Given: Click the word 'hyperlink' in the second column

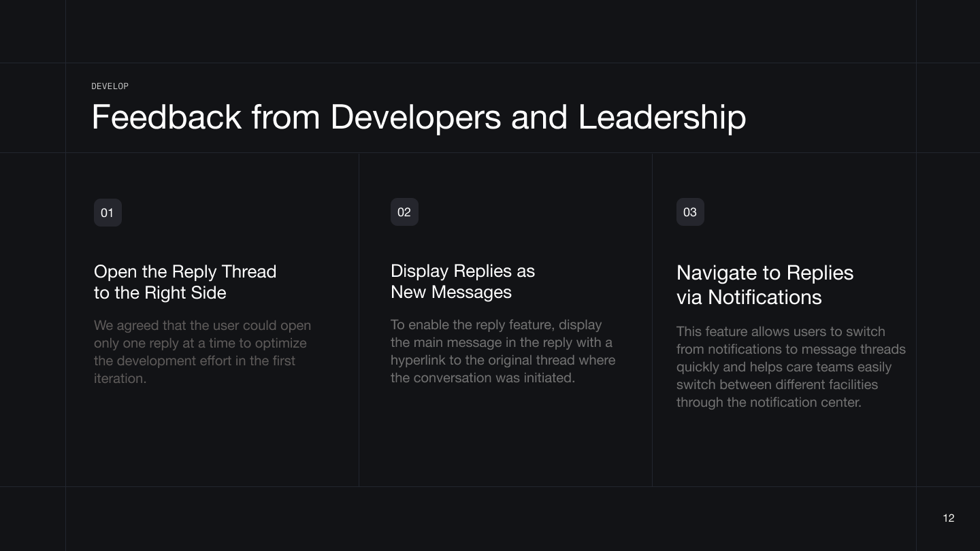Looking at the screenshot, I should [x=420, y=360].
